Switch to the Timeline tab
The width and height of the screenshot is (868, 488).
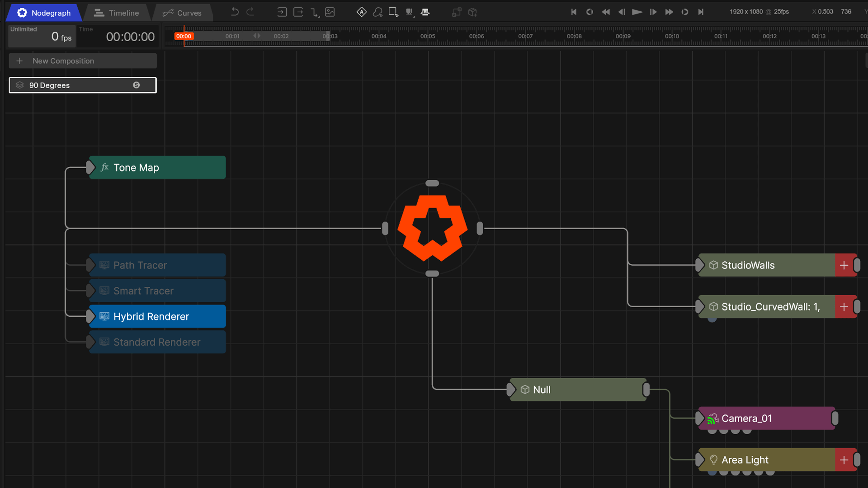[116, 13]
